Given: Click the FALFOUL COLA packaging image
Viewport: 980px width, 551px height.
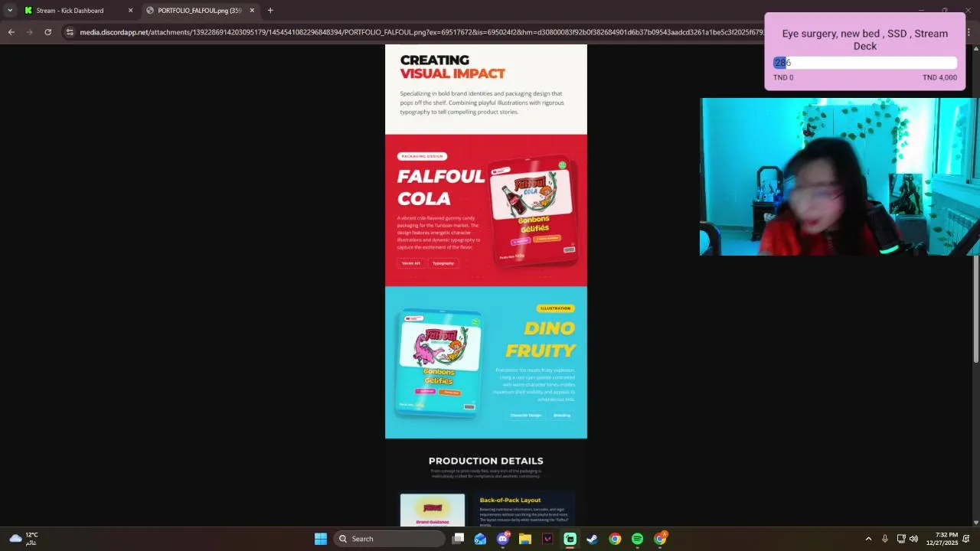Looking at the screenshot, I should click(x=534, y=210).
